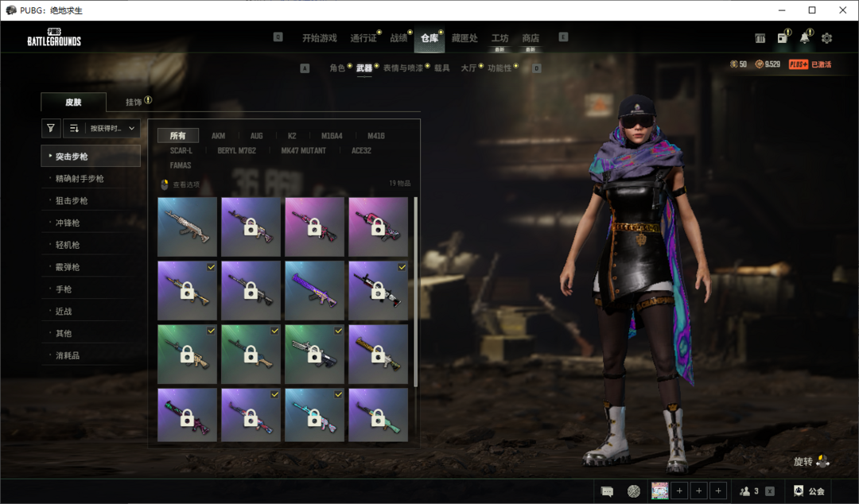Click the X key icon beside friends count
The width and height of the screenshot is (859, 504).
pyautogui.click(x=770, y=491)
